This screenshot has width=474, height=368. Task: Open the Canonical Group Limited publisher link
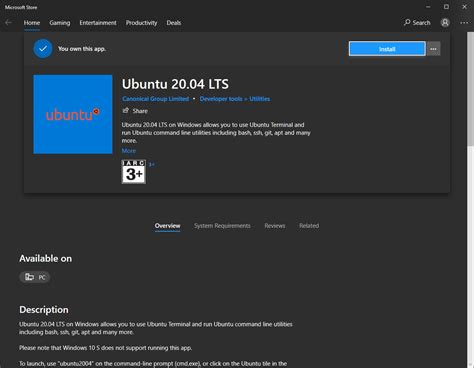[x=155, y=99]
